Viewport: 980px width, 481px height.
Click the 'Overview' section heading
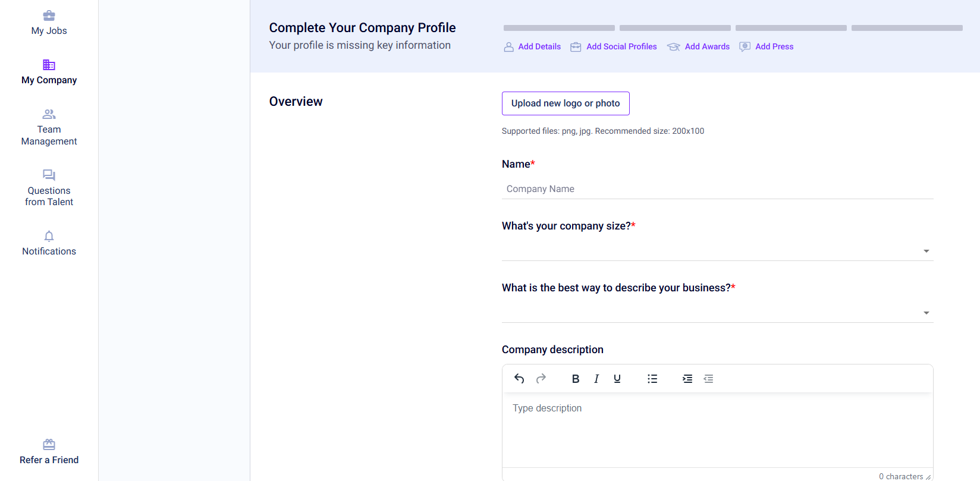tap(296, 102)
